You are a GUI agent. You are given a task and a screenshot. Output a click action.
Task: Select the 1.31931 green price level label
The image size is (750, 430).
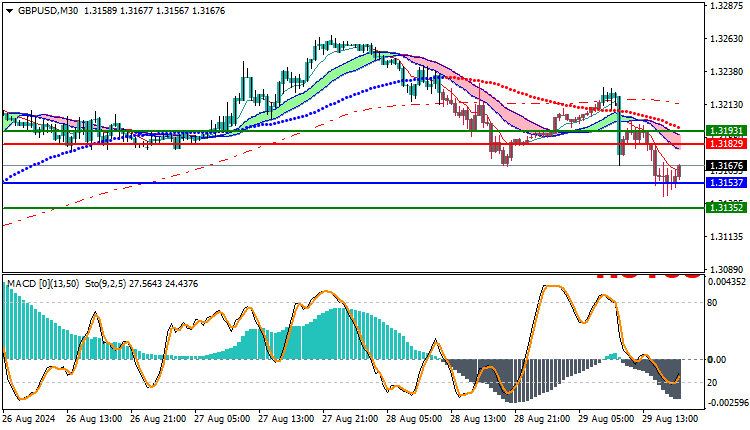(726, 131)
